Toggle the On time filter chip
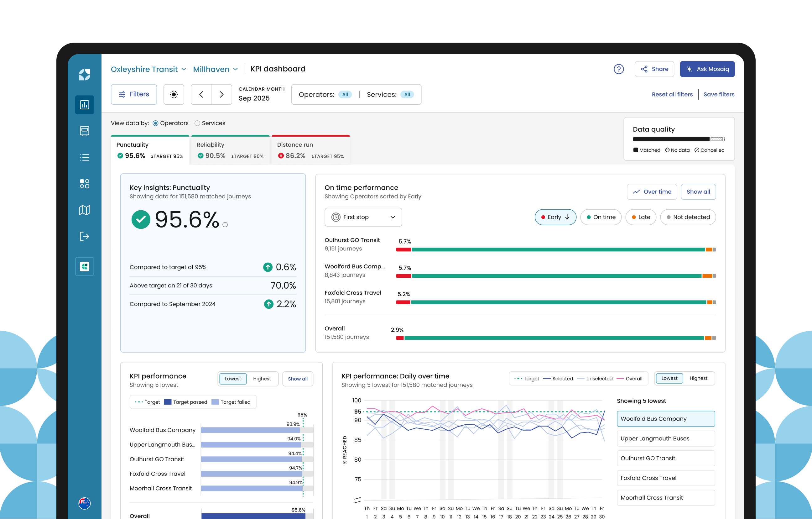 601,217
